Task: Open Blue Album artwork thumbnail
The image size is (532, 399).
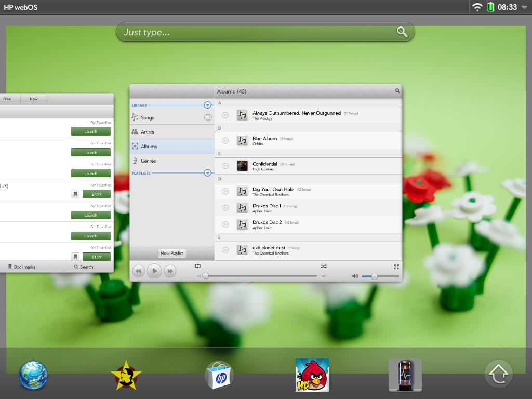Action: 242,140
